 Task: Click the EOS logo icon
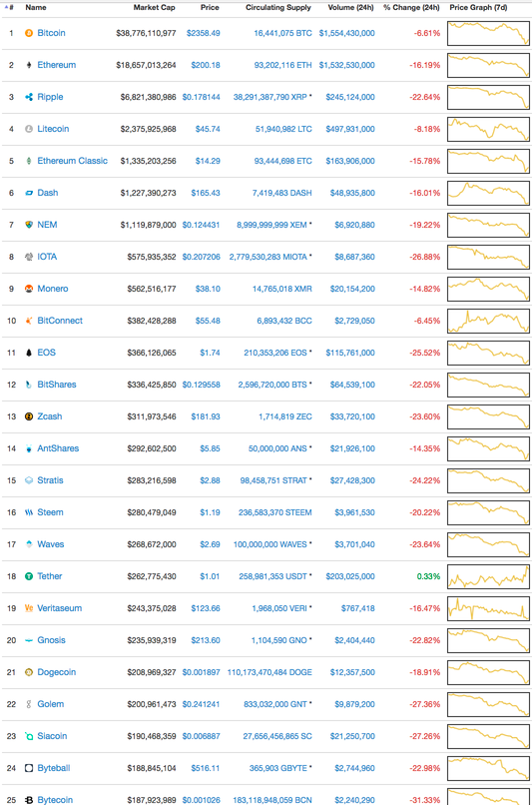coord(29,353)
